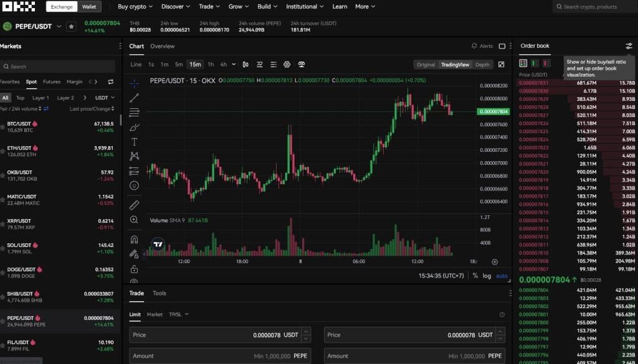The height and width of the screenshot is (364, 638).
Task: Click the chart layout rectangle icon
Action: click(x=502, y=46)
